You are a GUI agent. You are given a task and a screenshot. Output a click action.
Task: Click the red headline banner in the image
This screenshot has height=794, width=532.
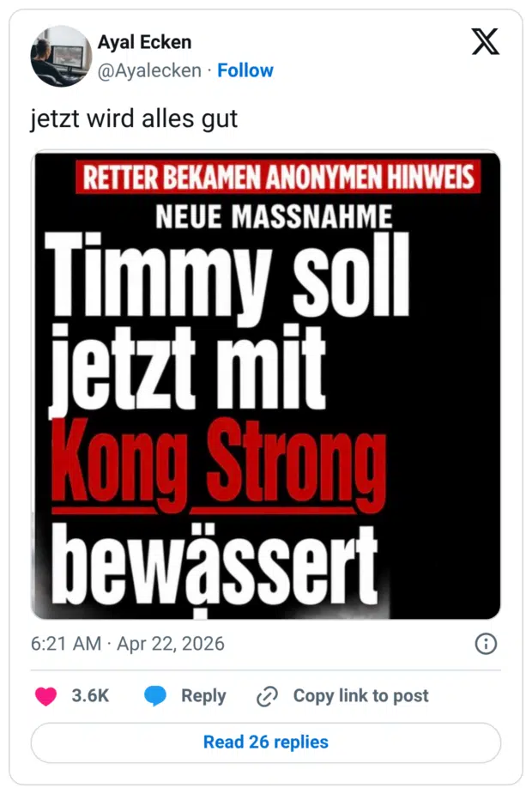coord(280,178)
